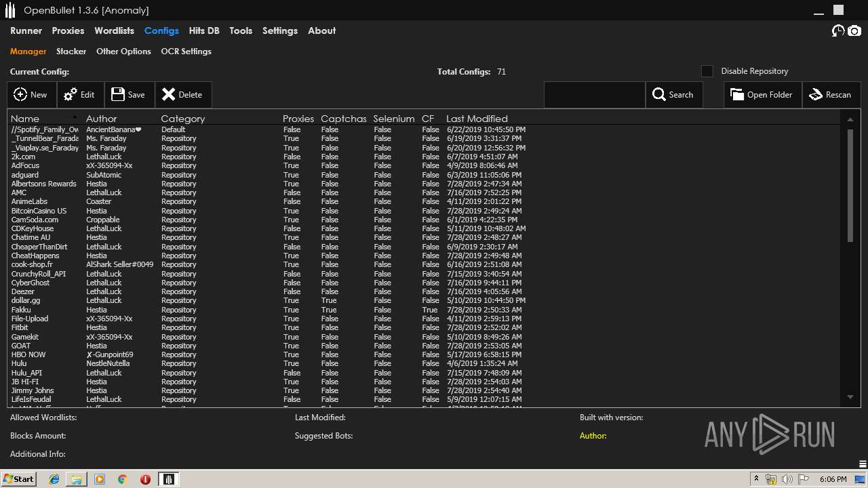This screenshot has height=488, width=868.
Task: Select the Manager sub-tab
Action: click(x=28, y=52)
